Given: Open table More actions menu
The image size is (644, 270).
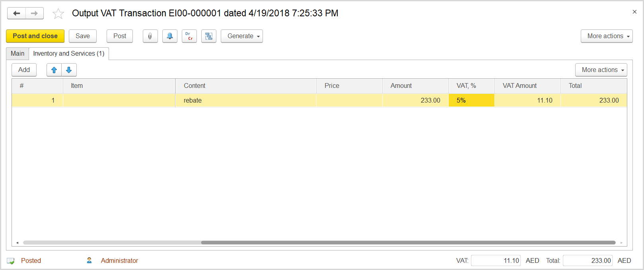Looking at the screenshot, I should (x=601, y=70).
